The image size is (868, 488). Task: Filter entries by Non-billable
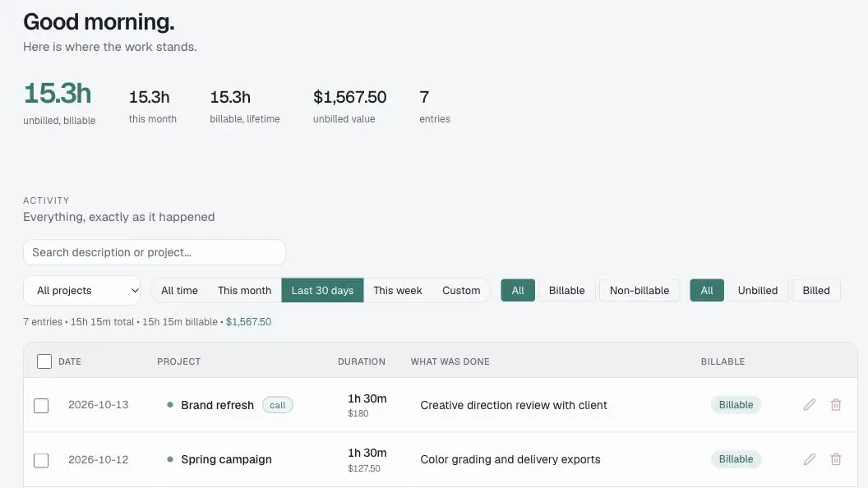click(x=639, y=291)
